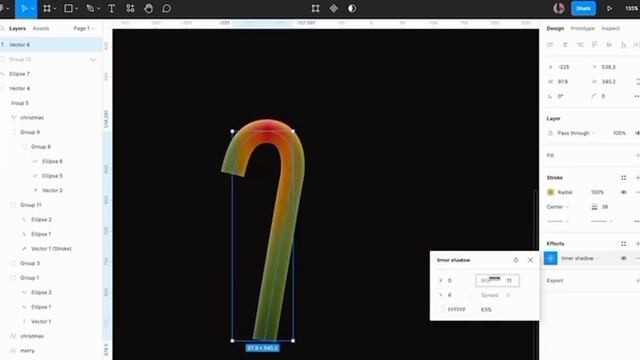Select the Vector 2 layer

point(51,191)
